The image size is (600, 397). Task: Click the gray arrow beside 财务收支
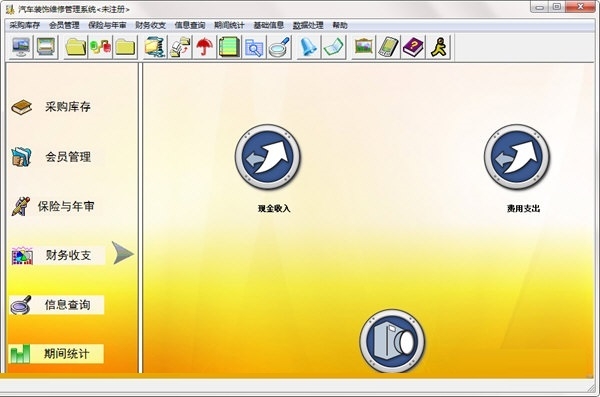click(x=123, y=253)
